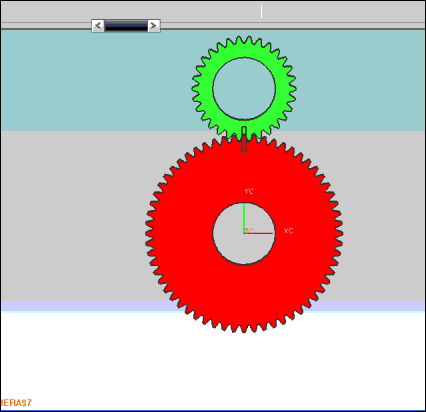
Task: Click the dark horizontal scrollbar thumb
Action: coord(126,26)
